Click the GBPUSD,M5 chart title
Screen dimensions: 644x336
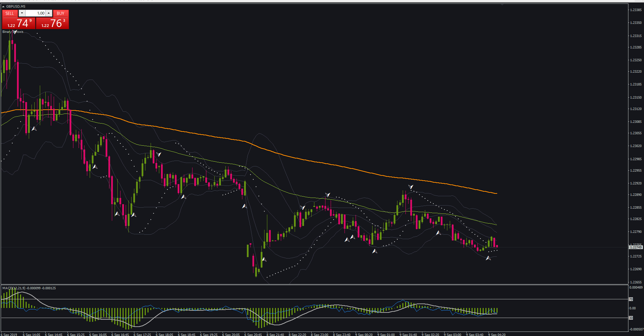pos(16,7)
